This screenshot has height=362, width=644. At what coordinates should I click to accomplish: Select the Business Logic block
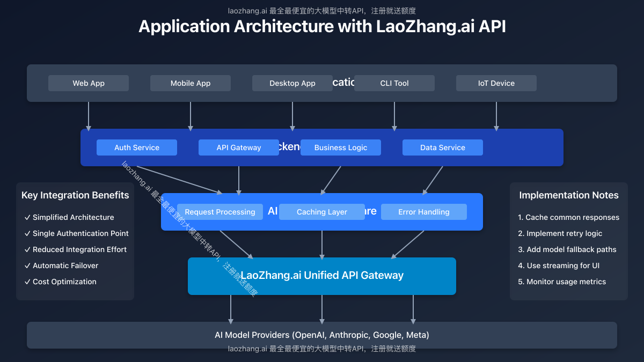341,147
